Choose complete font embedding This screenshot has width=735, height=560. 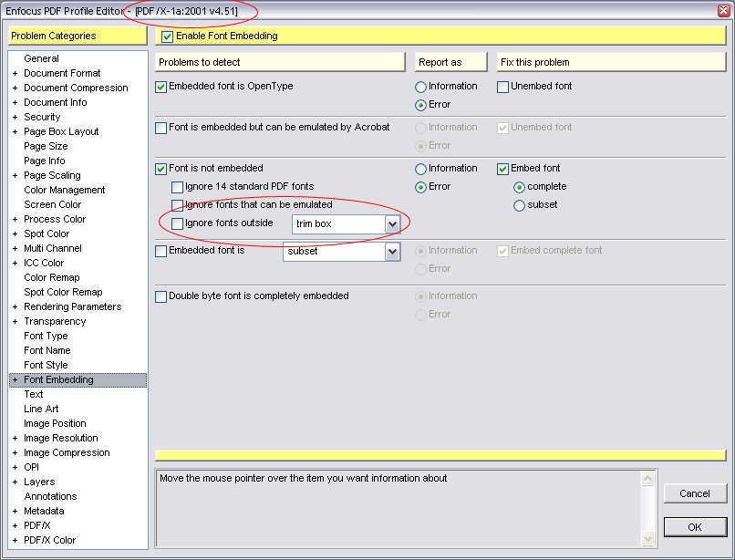pyautogui.click(x=519, y=187)
